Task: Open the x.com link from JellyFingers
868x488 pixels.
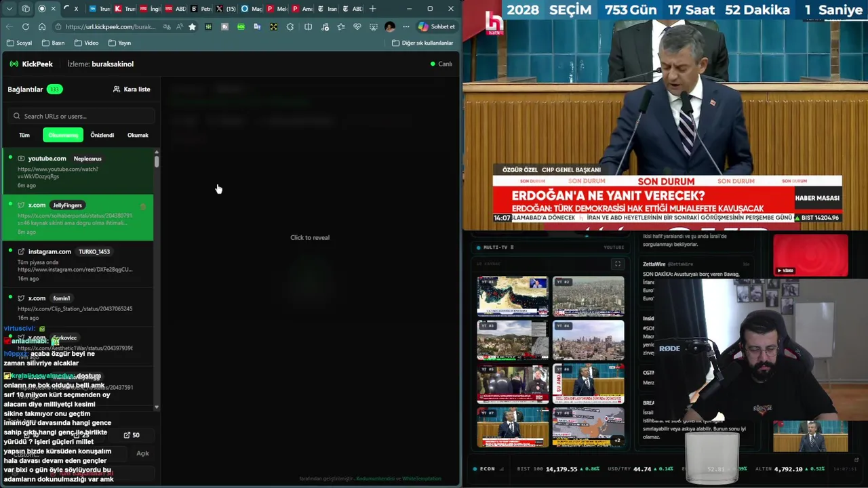Action: point(78,218)
